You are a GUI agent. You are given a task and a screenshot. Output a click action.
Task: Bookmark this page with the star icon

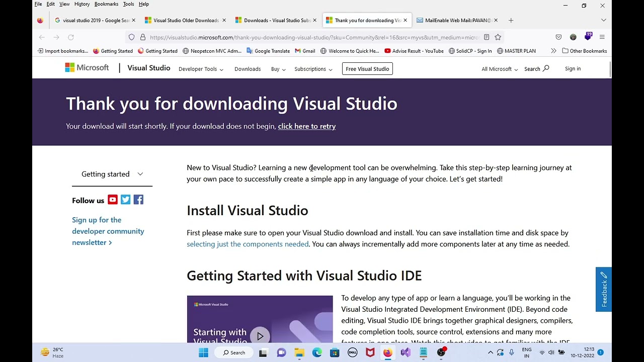click(498, 37)
